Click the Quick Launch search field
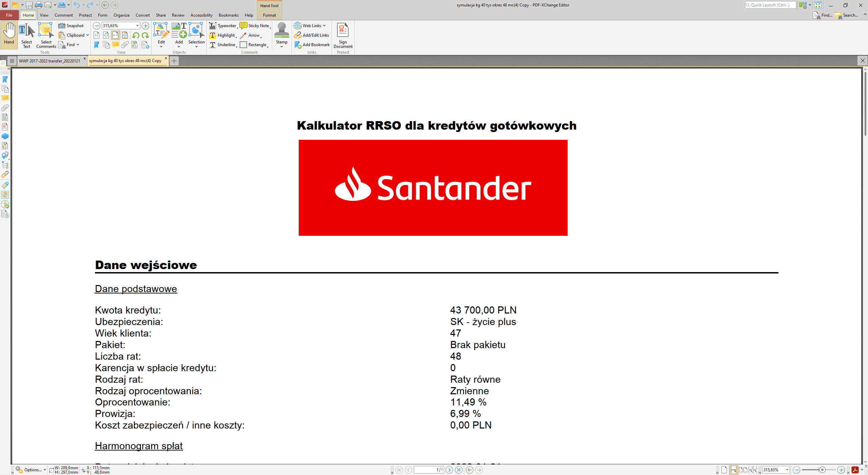Image resolution: width=868 pixels, height=475 pixels. pos(770,5)
